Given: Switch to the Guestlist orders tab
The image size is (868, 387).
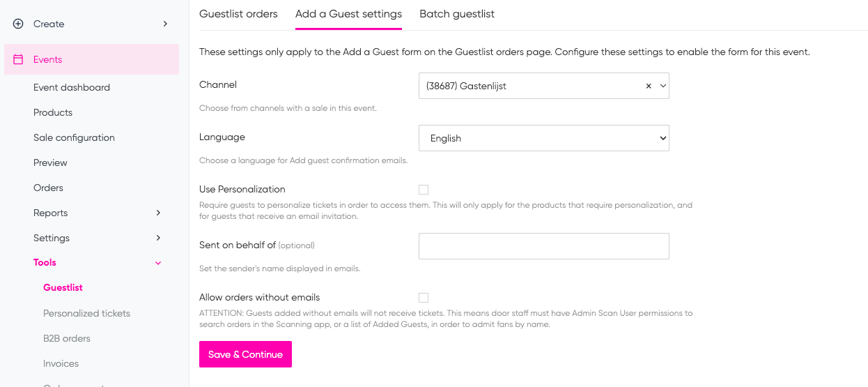Looking at the screenshot, I should pyautogui.click(x=238, y=14).
